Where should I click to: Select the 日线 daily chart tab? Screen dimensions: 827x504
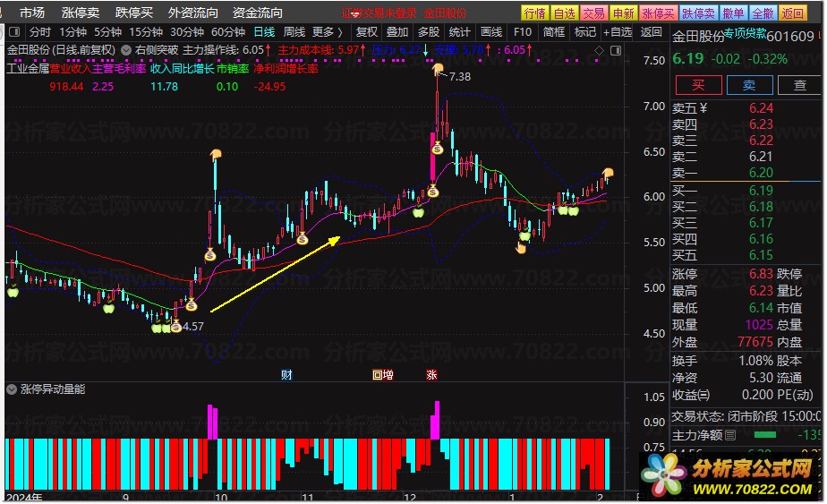coord(264,32)
